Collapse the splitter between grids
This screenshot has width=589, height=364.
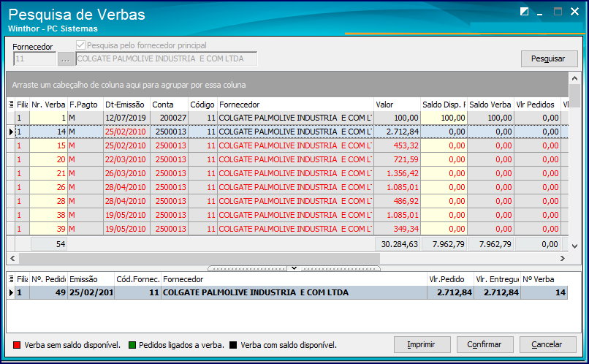click(294, 268)
